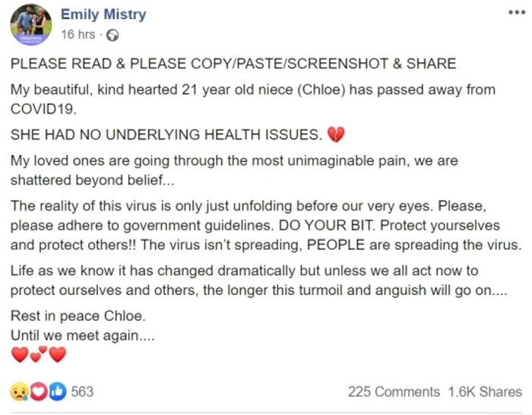The image size is (532, 415).
Task: Click the Emily Mistry name link
Action: click(x=103, y=14)
